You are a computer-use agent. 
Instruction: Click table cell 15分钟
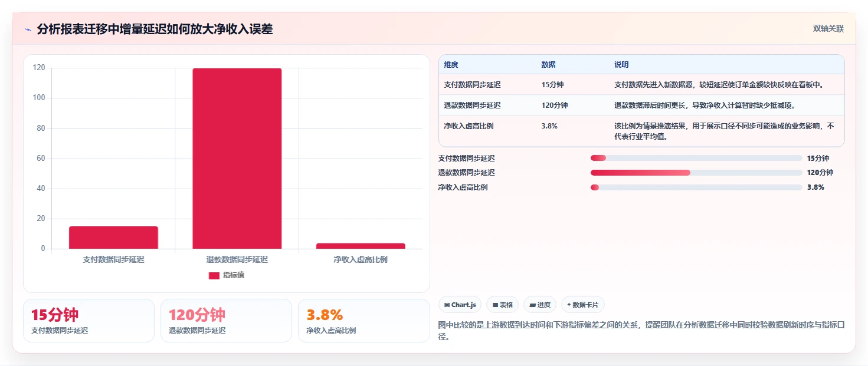[552, 85]
